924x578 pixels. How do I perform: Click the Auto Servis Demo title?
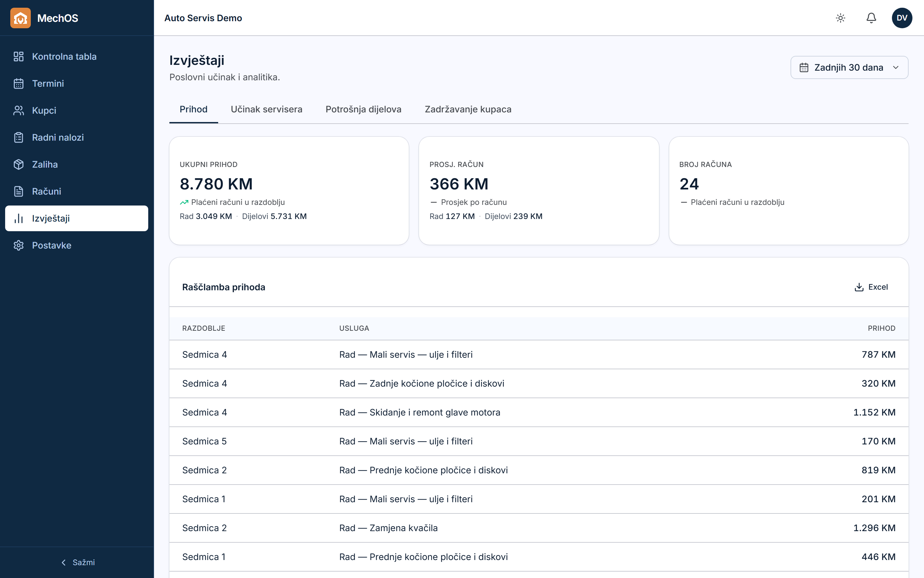[203, 18]
